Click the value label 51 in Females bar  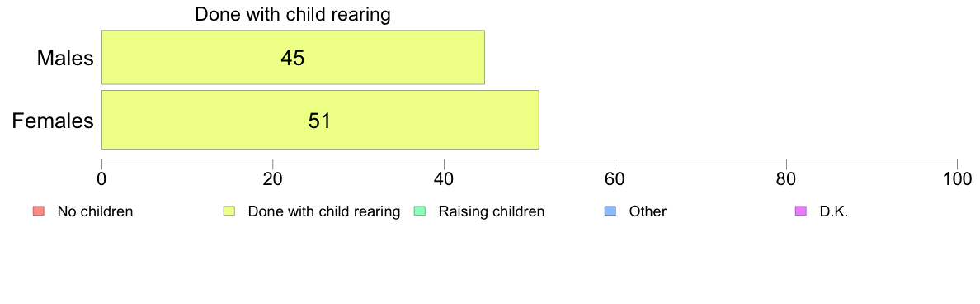318,120
